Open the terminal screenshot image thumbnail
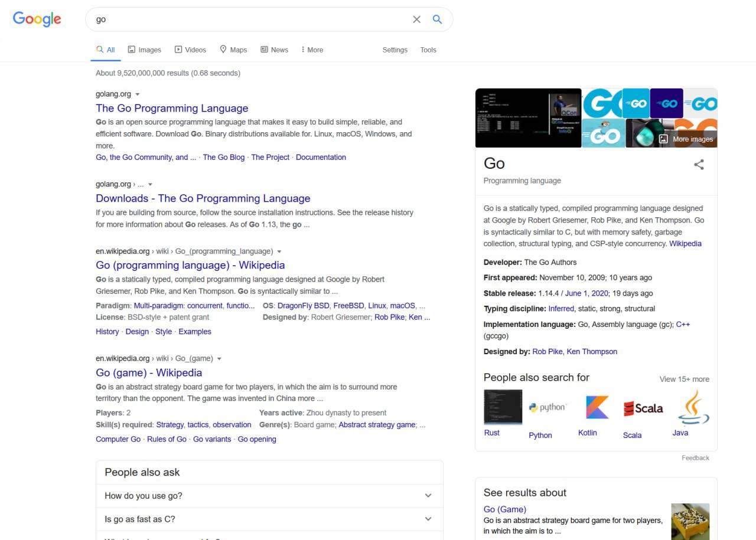This screenshot has height=540, width=756. (x=513, y=118)
